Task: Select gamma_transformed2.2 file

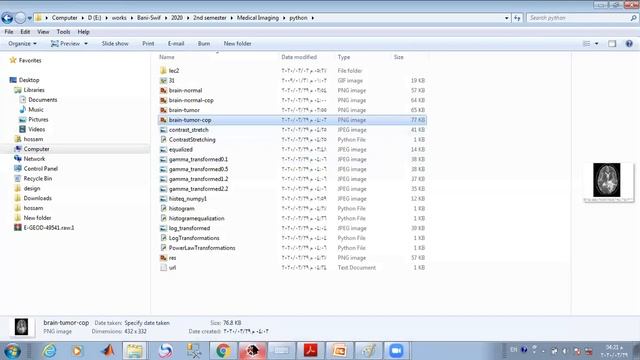Action: point(198,189)
